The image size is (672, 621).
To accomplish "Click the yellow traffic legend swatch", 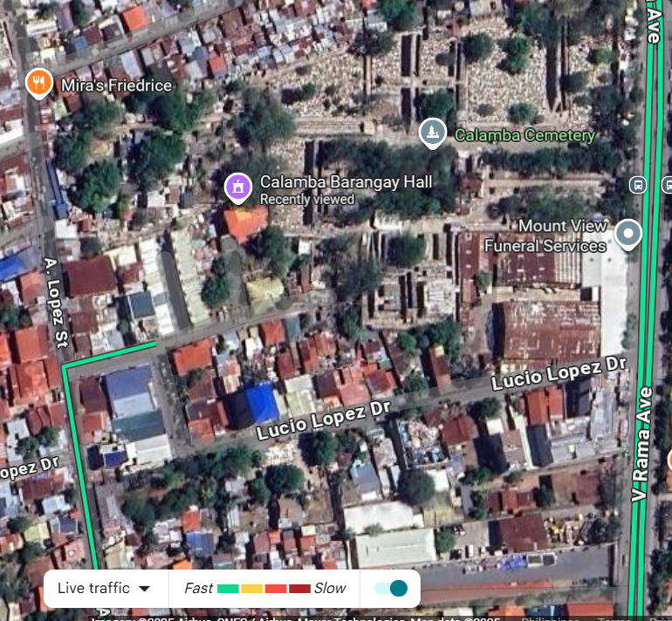I will 252,589.
